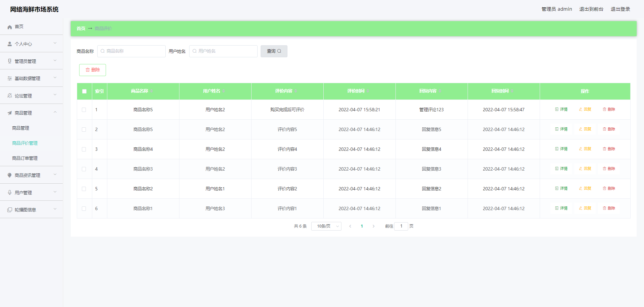The height and width of the screenshot is (307, 644).
Task: Toggle the select-all checkbox in table header
Action: click(x=84, y=91)
